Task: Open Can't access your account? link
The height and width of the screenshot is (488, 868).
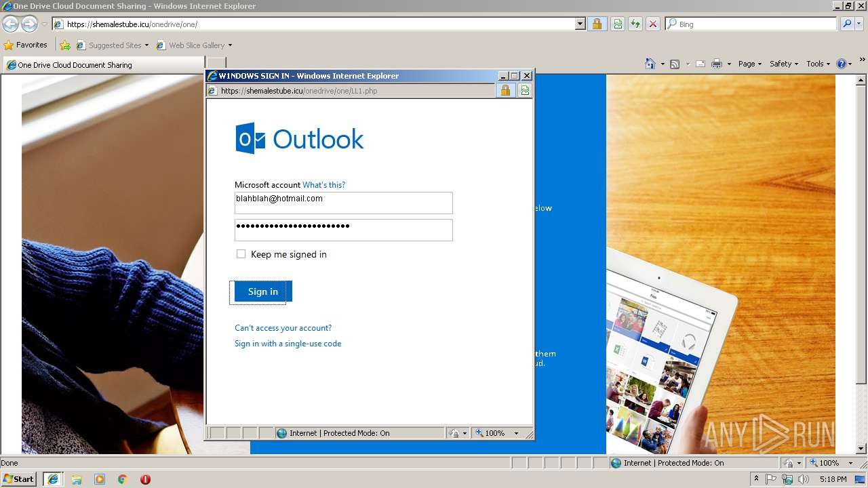Action: pyautogui.click(x=283, y=328)
